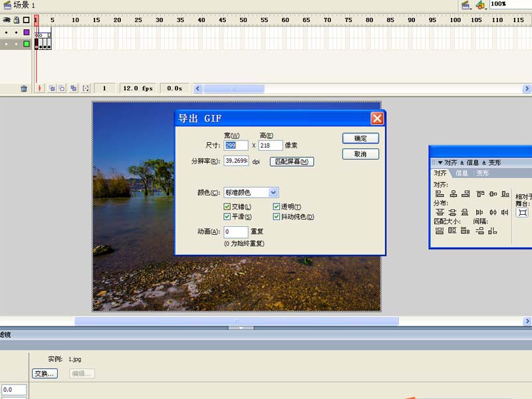Viewport: 532px width, 399px height.
Task: Switch to the 对齐 Align tab
Action: pos(440,173)
